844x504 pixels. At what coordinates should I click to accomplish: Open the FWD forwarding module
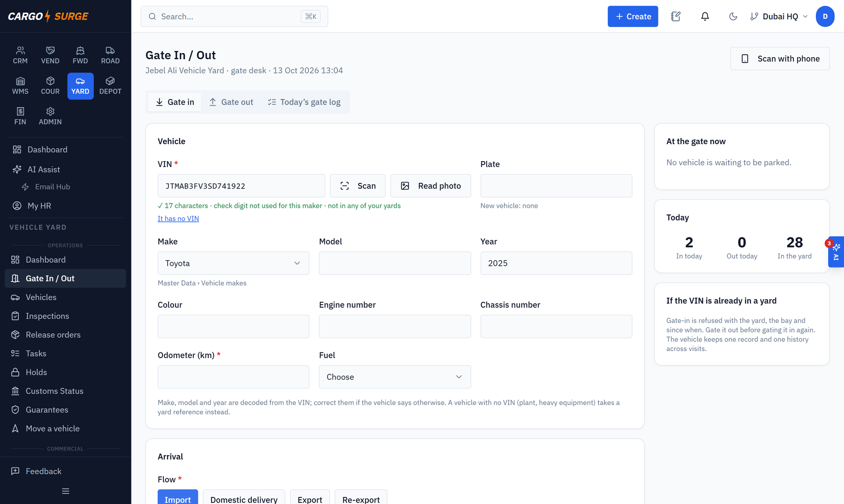point(80,55)
